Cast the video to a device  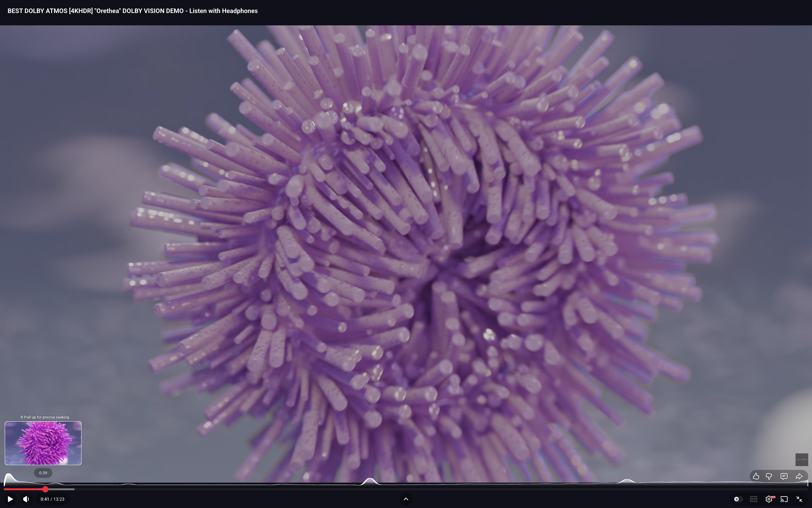coord(784,499)
